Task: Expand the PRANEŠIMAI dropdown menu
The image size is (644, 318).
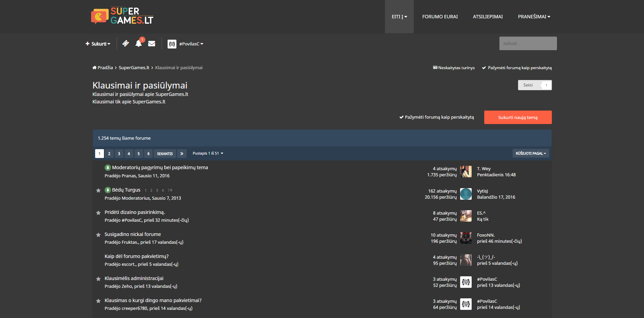Action: (534, 17)
